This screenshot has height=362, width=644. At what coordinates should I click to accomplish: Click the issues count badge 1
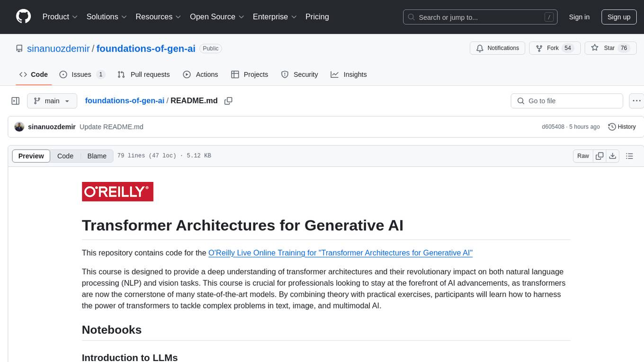[100, 74]
